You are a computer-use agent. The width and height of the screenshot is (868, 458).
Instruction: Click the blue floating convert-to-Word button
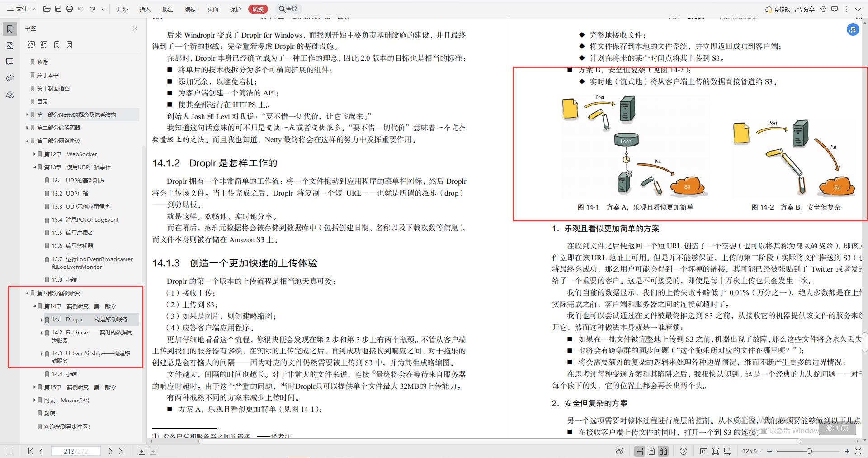tap(853, 30)
